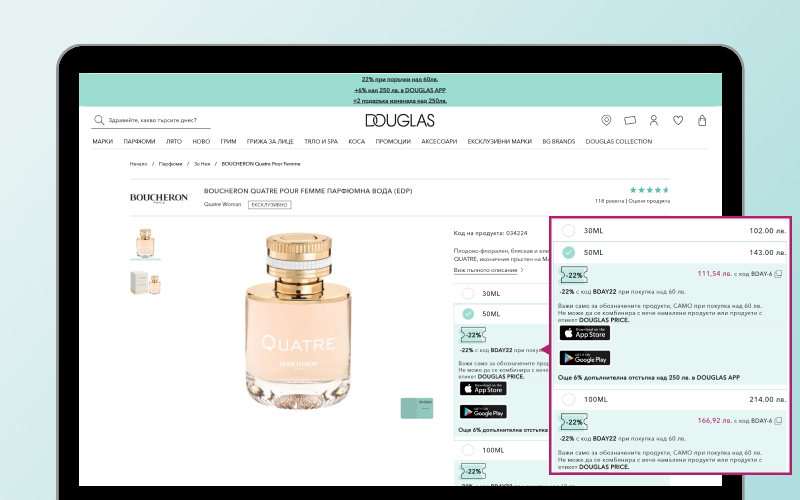Open the DOUGLAS COLLECTION menu

click(x=619, y=141)
